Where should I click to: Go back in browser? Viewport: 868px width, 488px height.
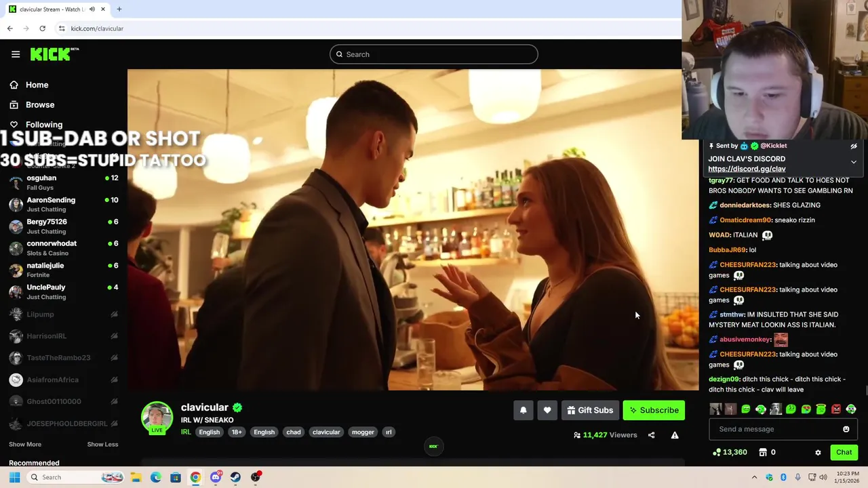coord(9,28)
